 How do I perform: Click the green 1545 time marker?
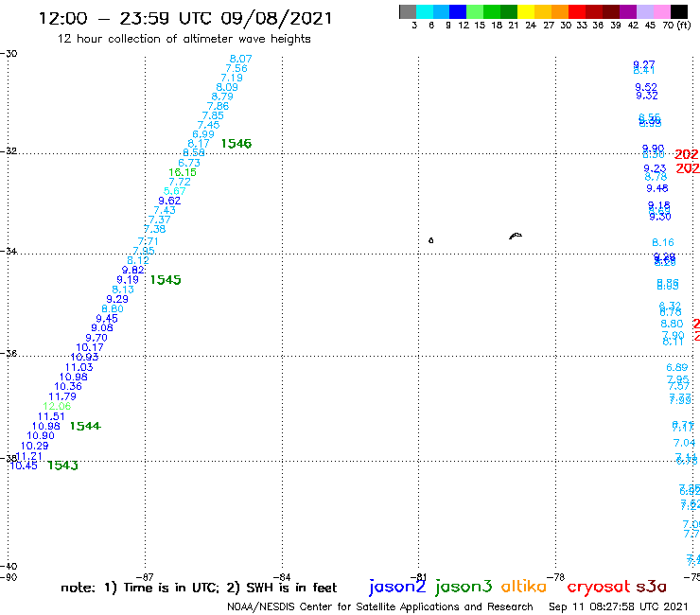[166, 280]
